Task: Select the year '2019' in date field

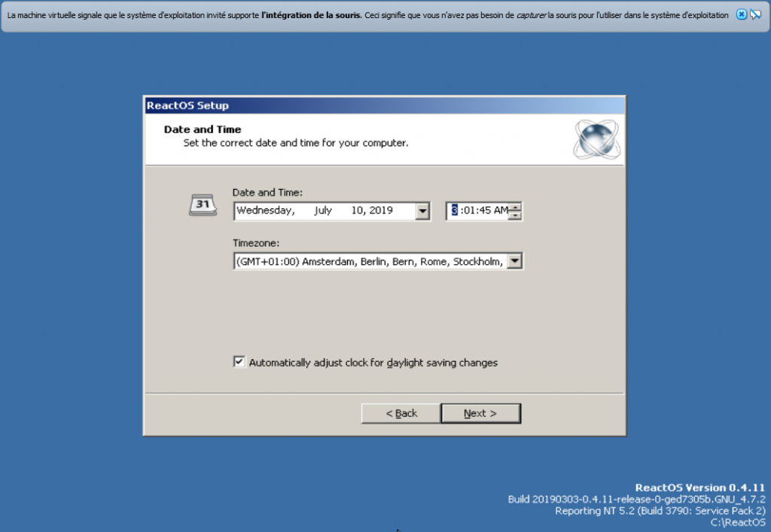Action: tap(381, 211)
